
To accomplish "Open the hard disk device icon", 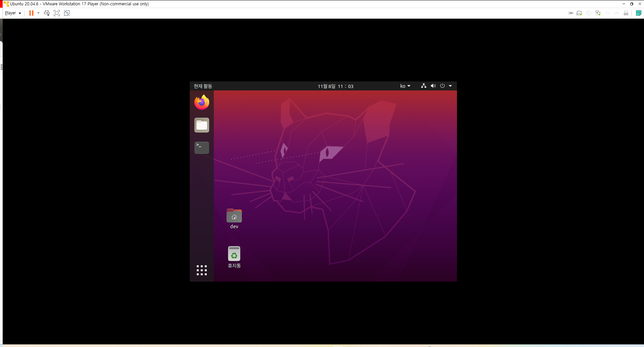I will click(579, 13).
